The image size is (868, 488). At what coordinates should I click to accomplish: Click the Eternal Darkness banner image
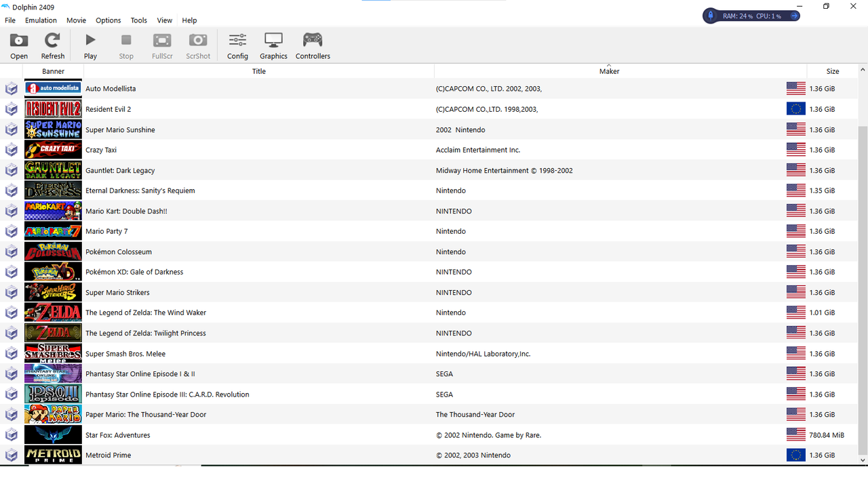coord(53,190)
